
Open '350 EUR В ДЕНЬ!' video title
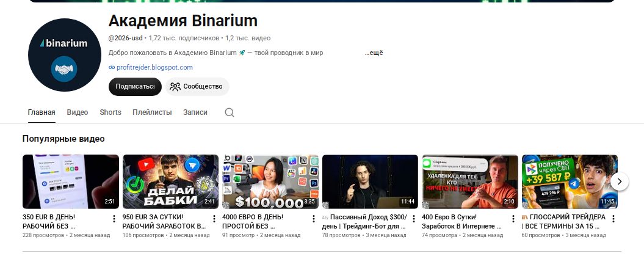(x=49, y=222)
